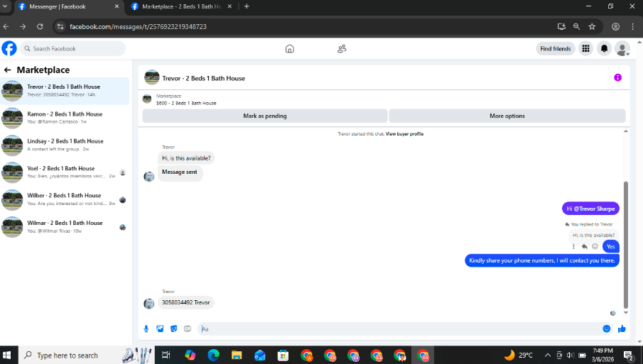Click Trevor's avatar beside phone number message
The height and width of the screenshot is (364, 643).
(149, 304)
